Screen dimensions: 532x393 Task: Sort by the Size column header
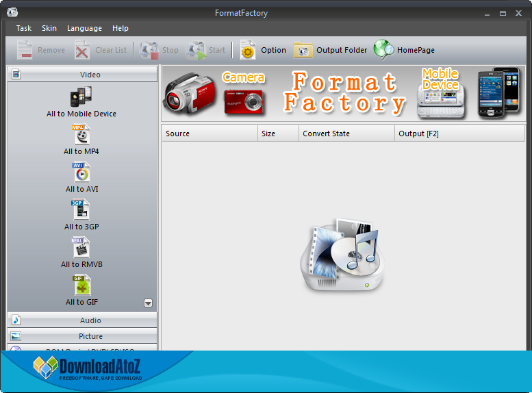click(278, 134)
